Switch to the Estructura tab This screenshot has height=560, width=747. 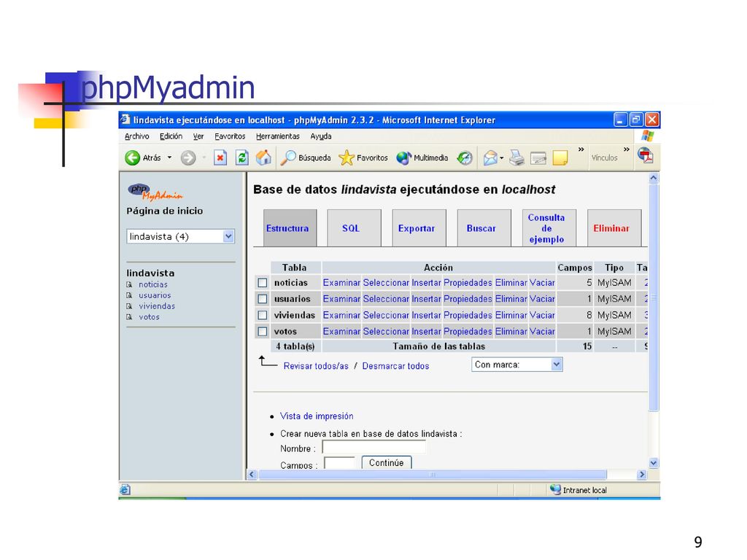click(x=290, y=228)
